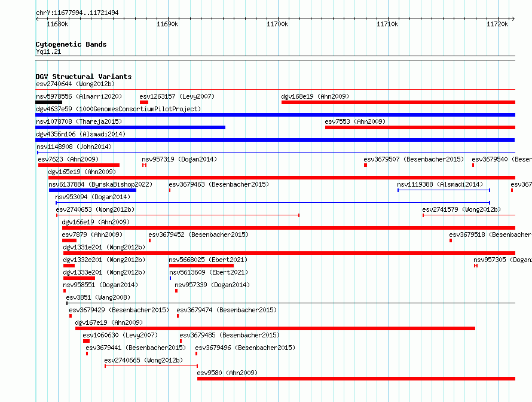Viewport: 532px width, 402px height.
Task: Open the dgv165e19 (Ahn2009) label
Action: click(82, 172)
